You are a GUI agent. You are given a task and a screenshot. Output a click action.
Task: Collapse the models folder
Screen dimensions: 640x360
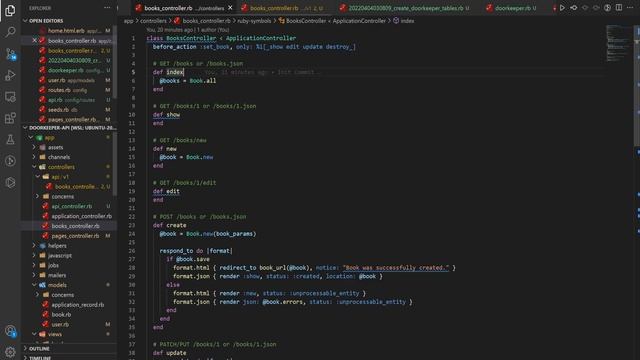[x=34, y=285]
